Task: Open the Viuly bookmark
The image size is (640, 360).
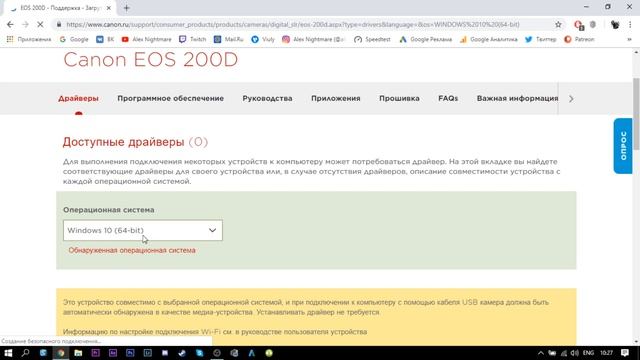Action: (263, 39)
